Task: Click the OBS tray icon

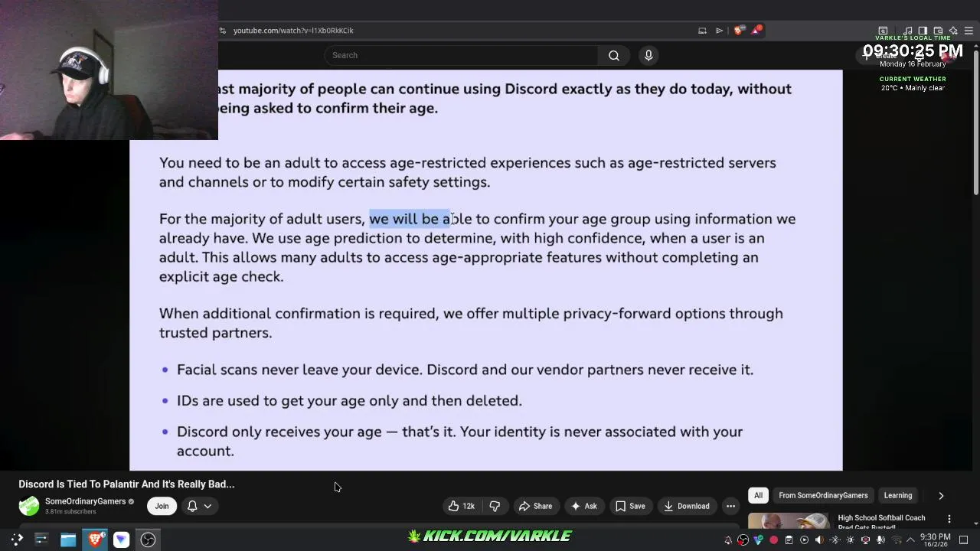Action: point(743,540)
